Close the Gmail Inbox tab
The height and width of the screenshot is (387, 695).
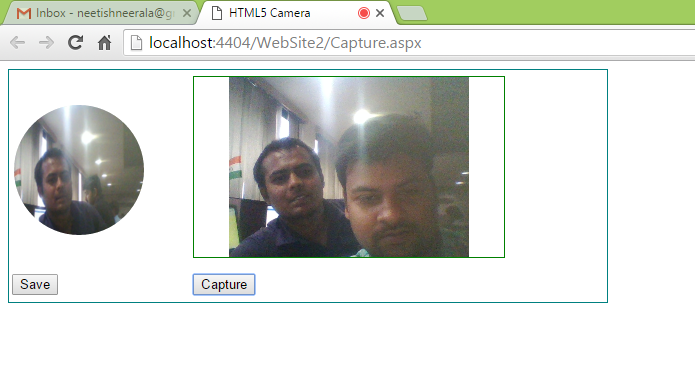[187, 13]
